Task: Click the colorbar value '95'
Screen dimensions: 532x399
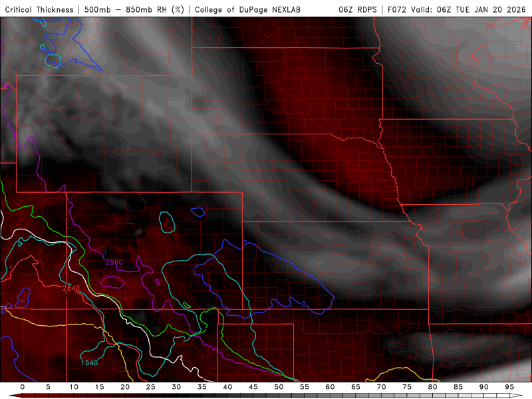Action: (x=509, y=387)
